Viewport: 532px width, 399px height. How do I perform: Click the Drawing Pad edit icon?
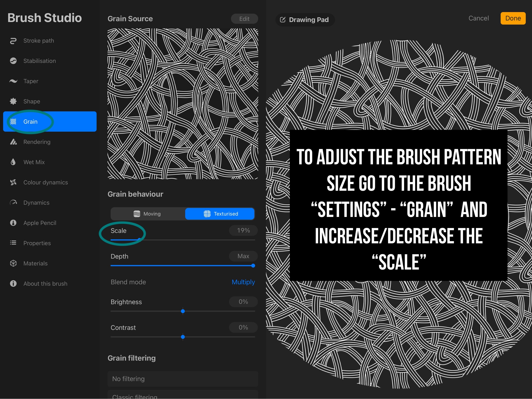point(283,20)
